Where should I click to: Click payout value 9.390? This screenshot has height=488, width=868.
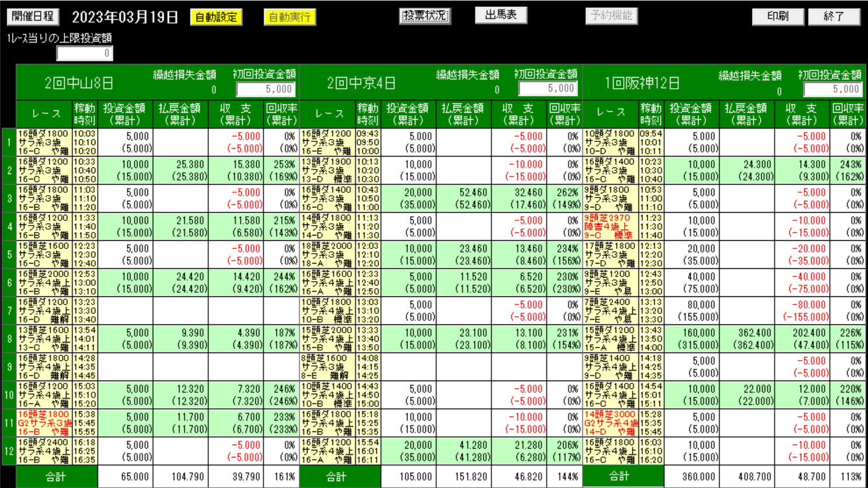point(192,333)
